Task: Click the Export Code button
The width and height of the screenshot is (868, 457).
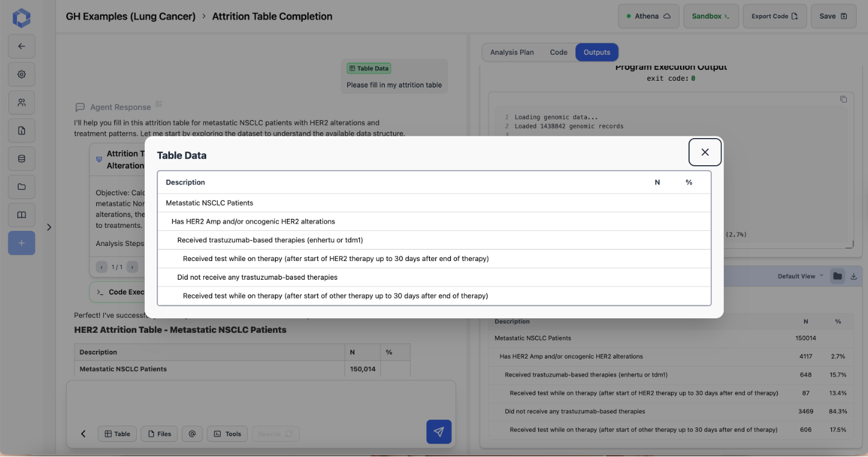Action: coord(775,16)
